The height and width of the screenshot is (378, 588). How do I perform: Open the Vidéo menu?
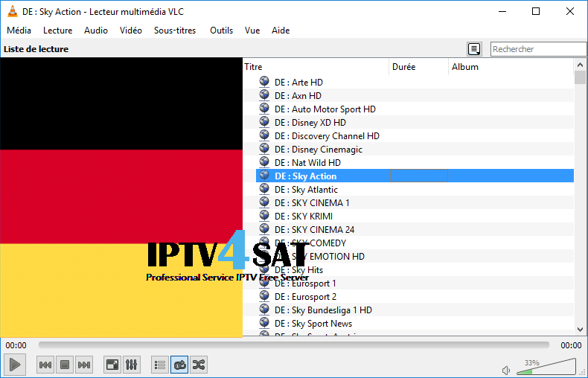131,31
